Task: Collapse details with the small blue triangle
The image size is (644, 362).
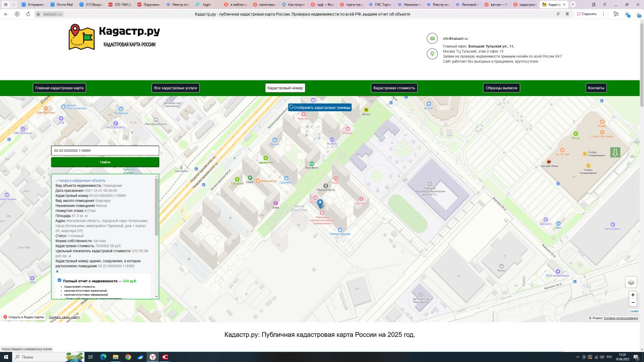Action: [57, 271]
